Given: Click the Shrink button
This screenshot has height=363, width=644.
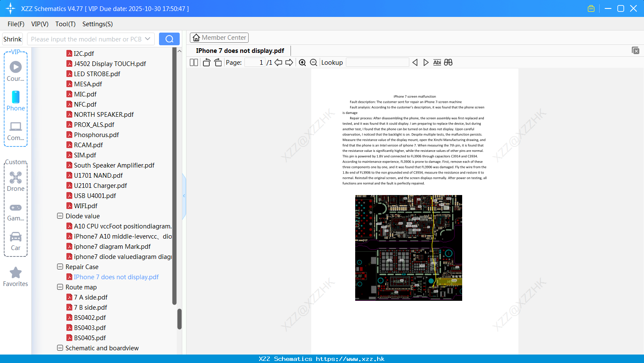Looking at the screenshot, I should pyautogui.click(x=13, y=39).
